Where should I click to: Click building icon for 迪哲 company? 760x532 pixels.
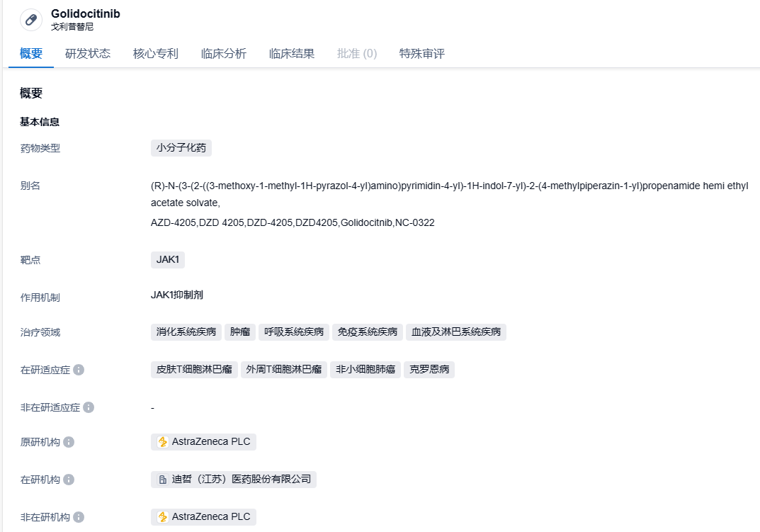click(163, 480)
